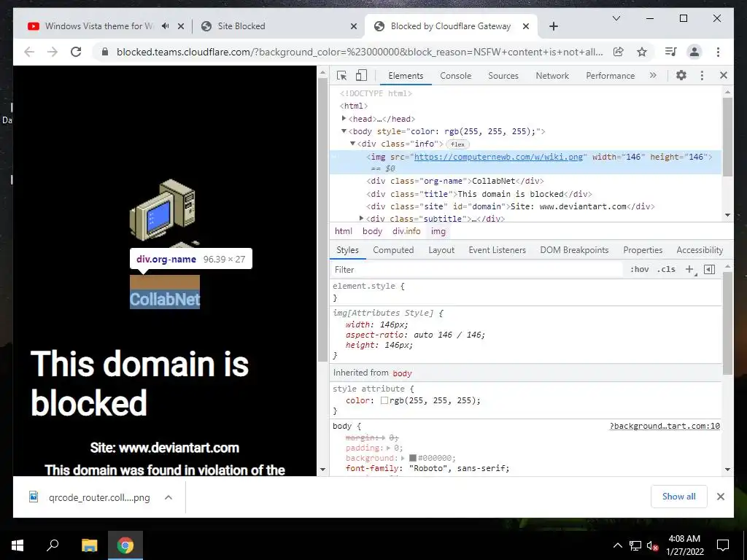Screen dimensions: 747x560
Task: Open the Accessibility pane
Action: 700,250
